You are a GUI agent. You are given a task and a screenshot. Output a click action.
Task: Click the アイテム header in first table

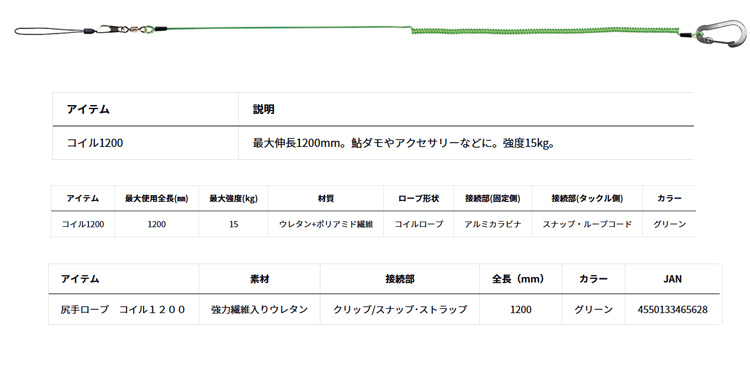click(x=88, y=110)
